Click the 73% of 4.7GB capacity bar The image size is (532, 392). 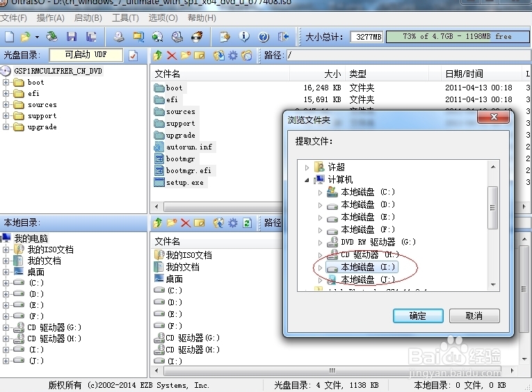pyautogui.click(x=458, y=37)
